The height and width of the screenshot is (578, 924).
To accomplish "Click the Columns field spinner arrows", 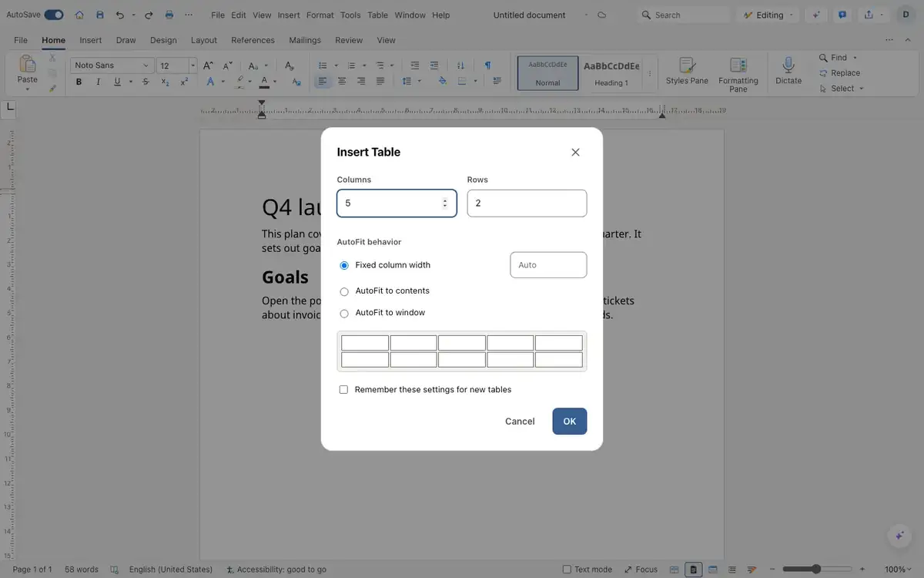I will pos(445,203).
